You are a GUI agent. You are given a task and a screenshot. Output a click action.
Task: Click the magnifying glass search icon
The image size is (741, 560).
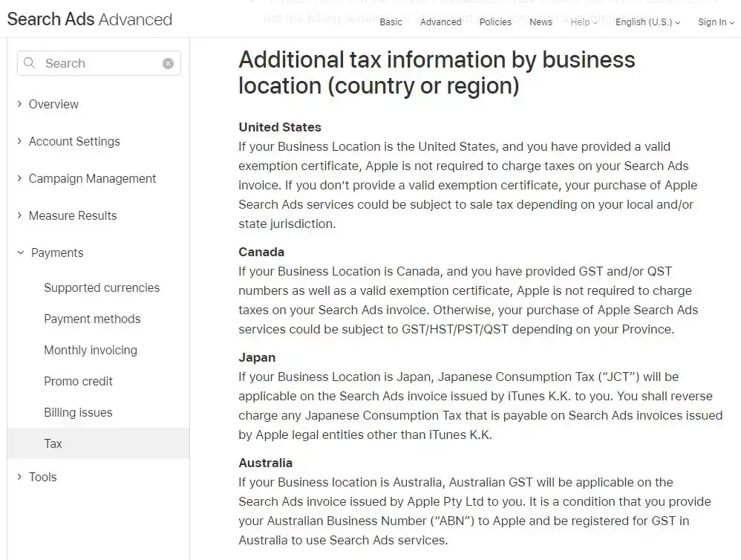click(x=30, y=63)
